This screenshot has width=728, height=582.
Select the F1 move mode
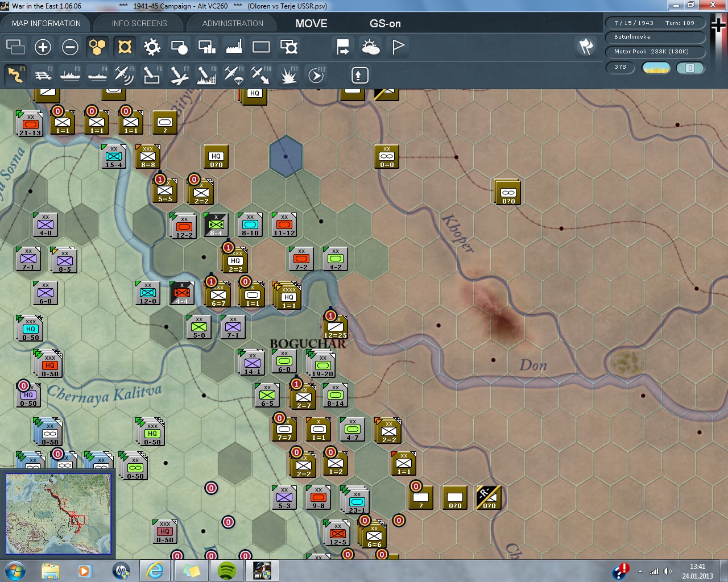[x=15, y=74]
